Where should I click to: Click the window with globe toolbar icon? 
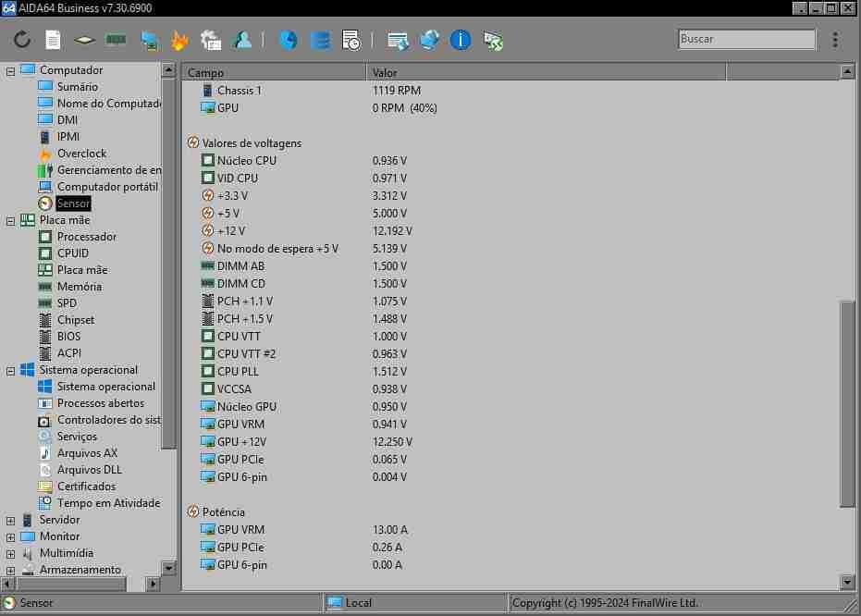click(398, 41)
